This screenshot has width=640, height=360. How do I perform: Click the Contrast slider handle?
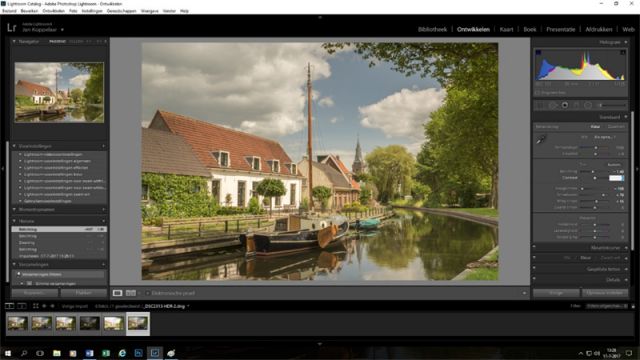pyautogui.click(x=595, y=178)
